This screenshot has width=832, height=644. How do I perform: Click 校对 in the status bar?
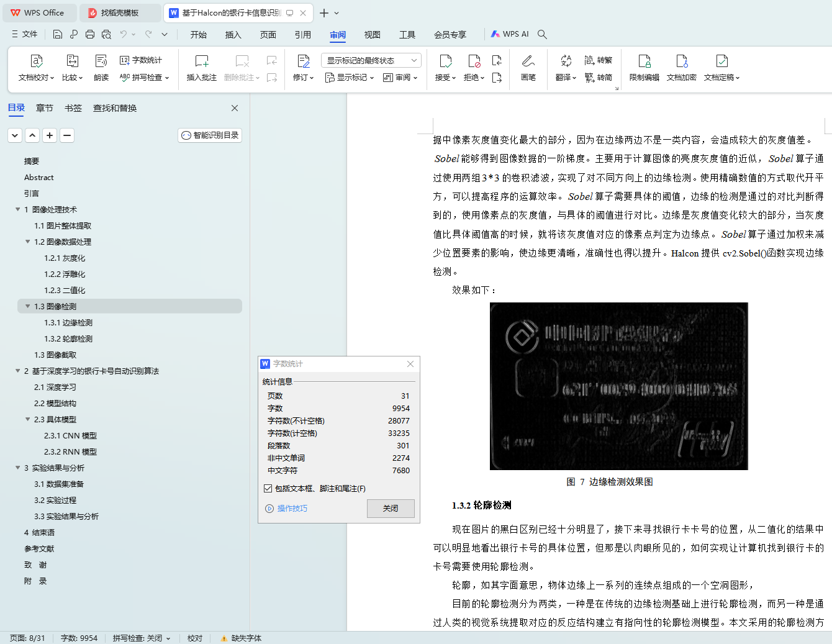[x=195, y=638]
